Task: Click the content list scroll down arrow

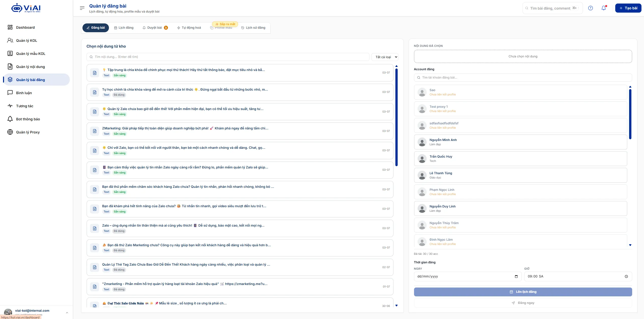Action: pos(396,305)
